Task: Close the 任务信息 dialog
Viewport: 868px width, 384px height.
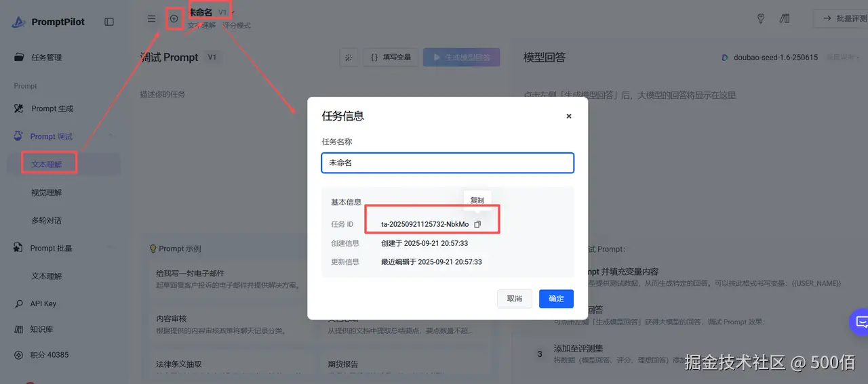Action: point(569,116)
